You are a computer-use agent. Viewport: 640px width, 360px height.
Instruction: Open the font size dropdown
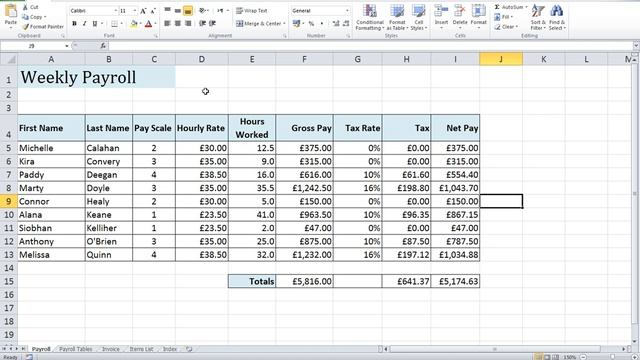[x=135, y=11]
